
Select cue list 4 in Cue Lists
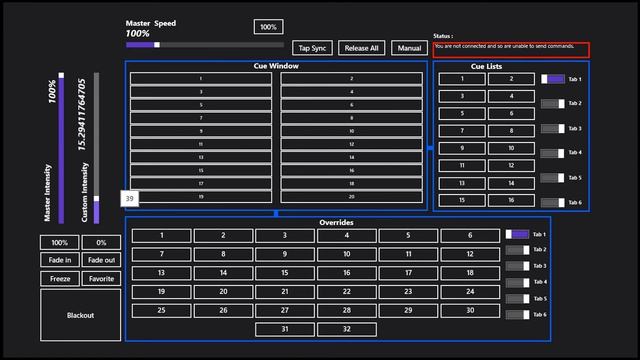tap(511, 96)
